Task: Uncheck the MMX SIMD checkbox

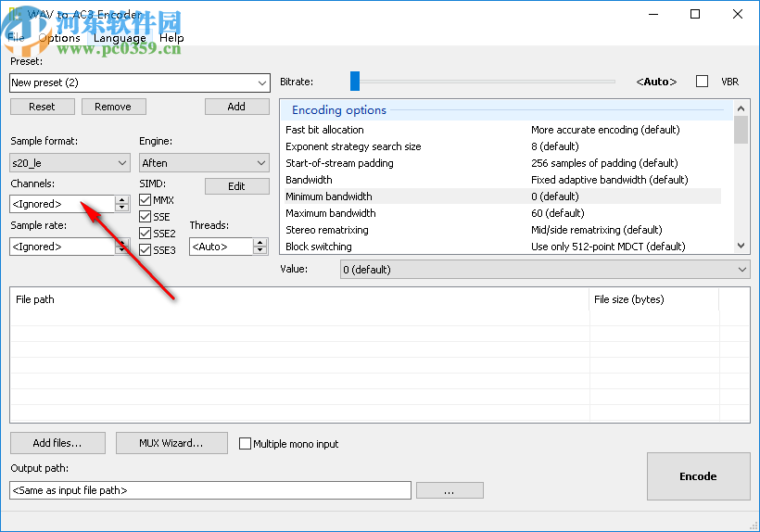Action: (145, 199)
